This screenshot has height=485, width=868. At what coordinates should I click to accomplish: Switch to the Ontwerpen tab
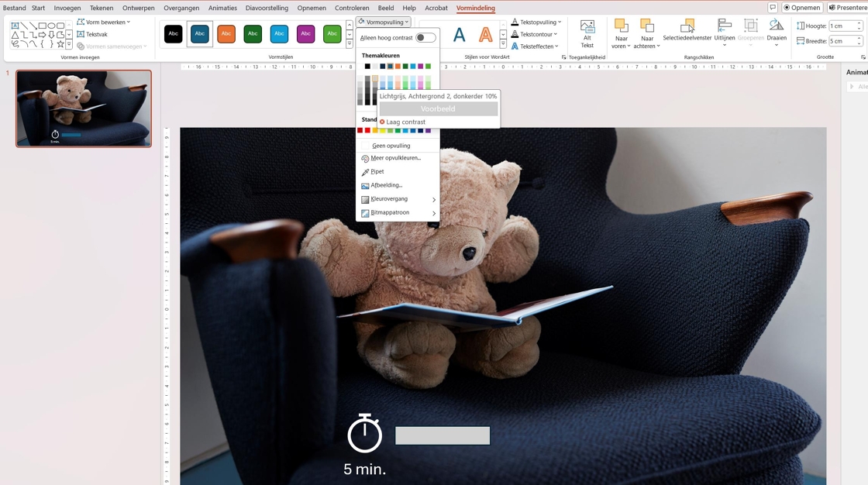click(139, 8)
